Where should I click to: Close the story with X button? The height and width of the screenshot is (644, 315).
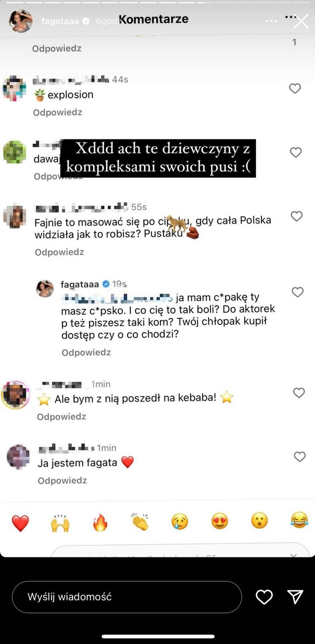[301, 21]
